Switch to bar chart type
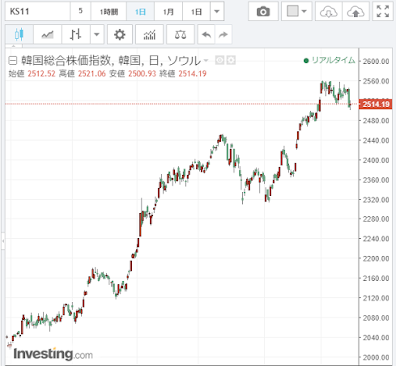The image size is (400, 366). (x=75, y=34)
